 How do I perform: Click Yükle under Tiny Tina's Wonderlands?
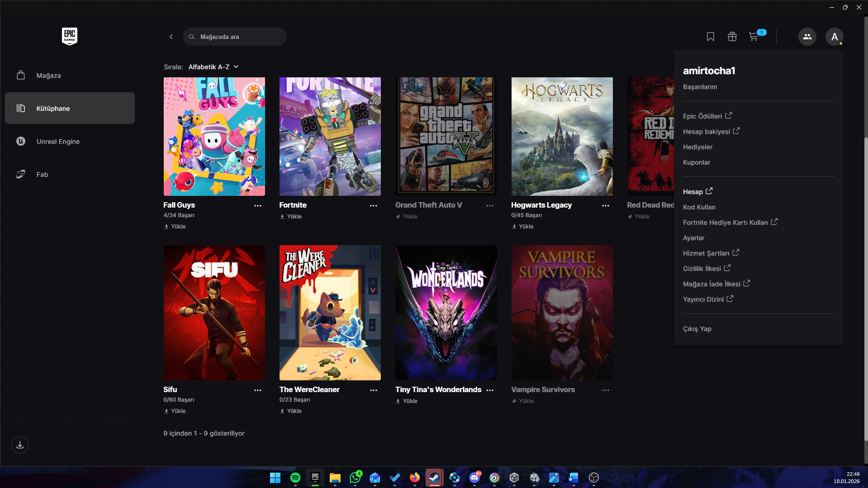pyautogui.click(x=407, y=401)
